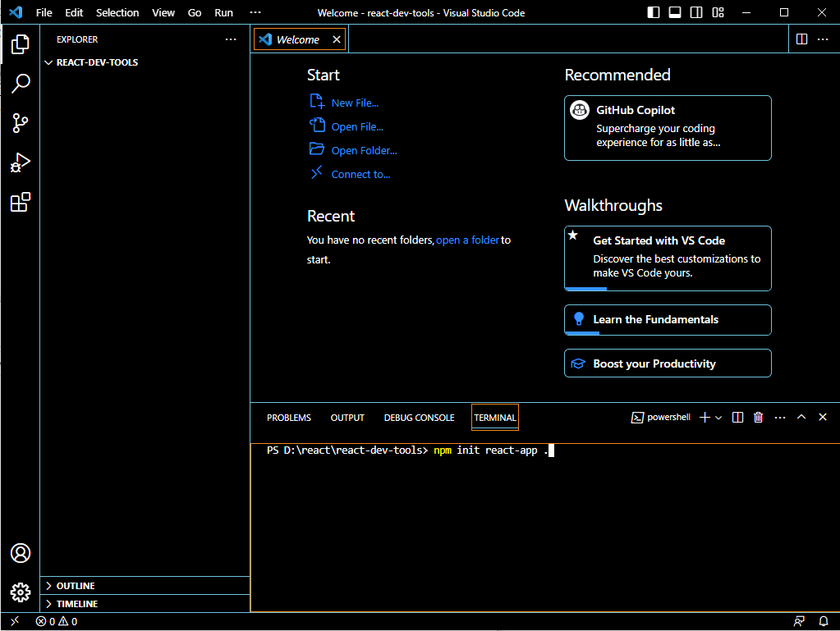Expand the OUTLINE section

pos(145,586)
